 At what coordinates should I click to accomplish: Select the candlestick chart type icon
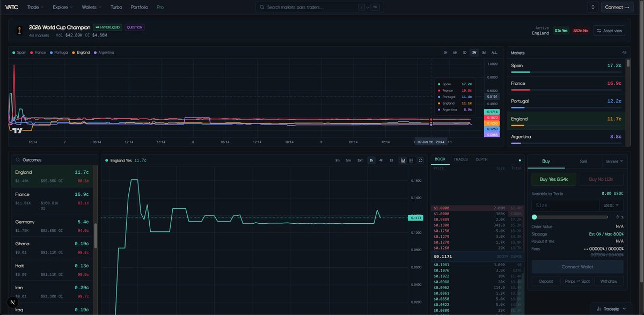tap(411, 160)
